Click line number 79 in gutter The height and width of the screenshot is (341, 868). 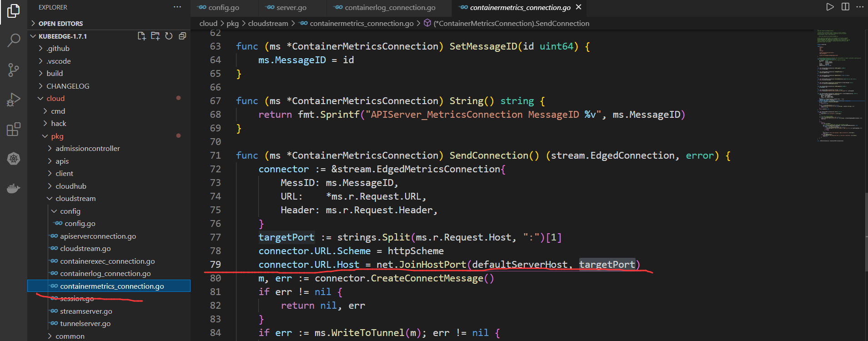point(216,265)
